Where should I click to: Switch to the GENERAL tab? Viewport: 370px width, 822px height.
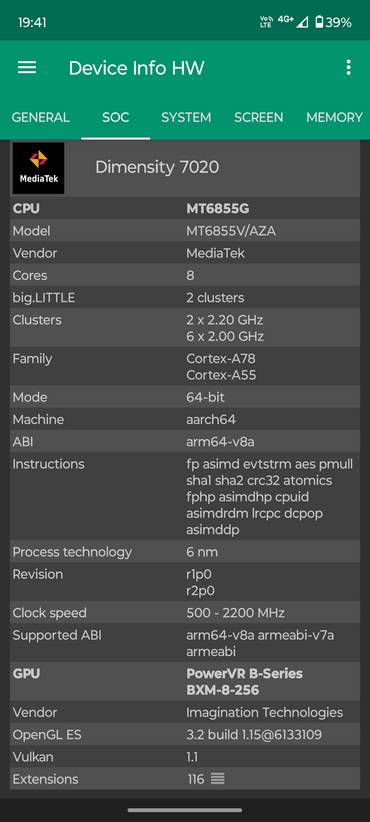click(x=40, y=117)
